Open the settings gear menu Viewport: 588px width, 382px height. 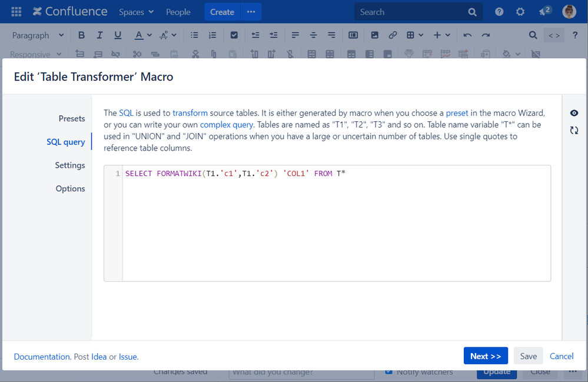(x=520, y=12)
